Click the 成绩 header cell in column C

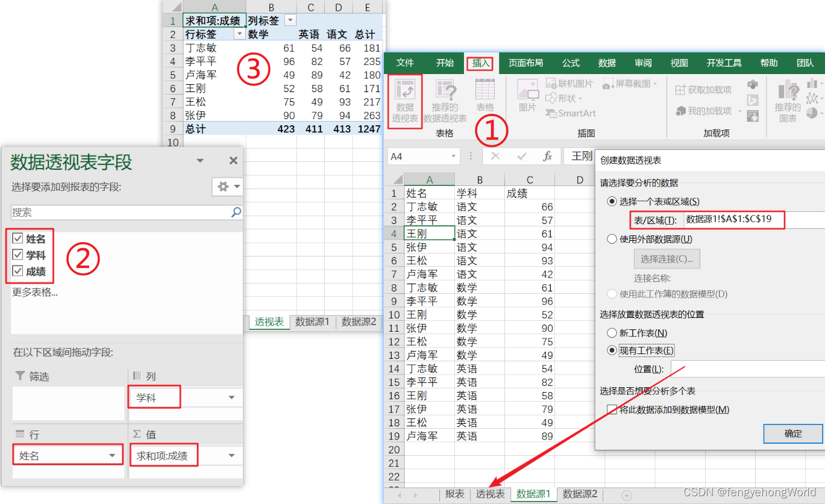pos(530,193)
